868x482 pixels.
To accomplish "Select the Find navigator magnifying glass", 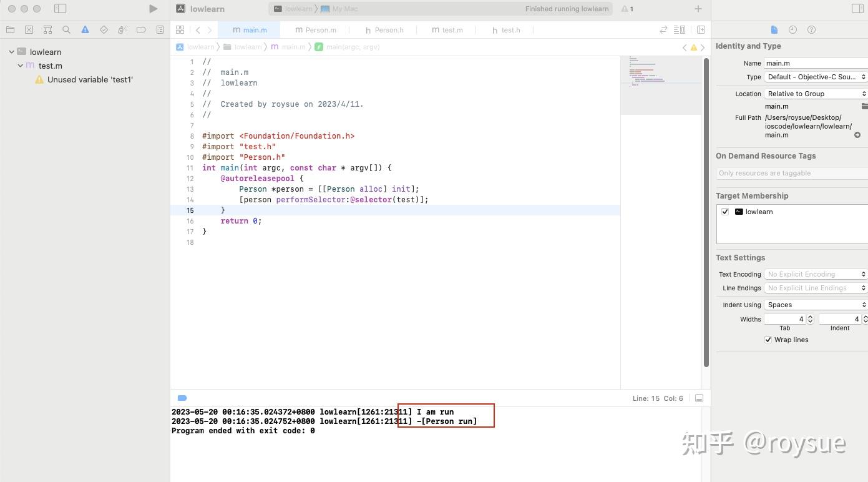I will [x=66, y=29].
